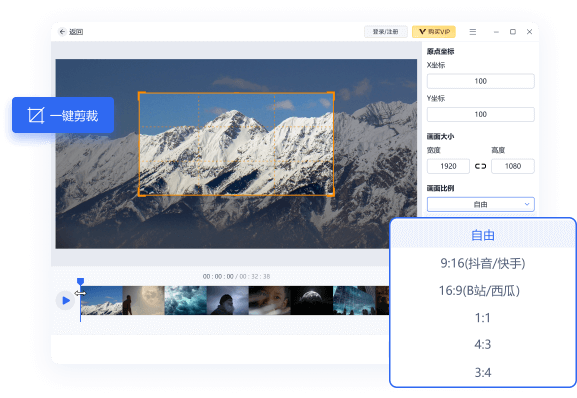This screenshot has height=398, width=577.
Task: Click the back arrow icon labeled 返回
Action: (x=62, y=32)
